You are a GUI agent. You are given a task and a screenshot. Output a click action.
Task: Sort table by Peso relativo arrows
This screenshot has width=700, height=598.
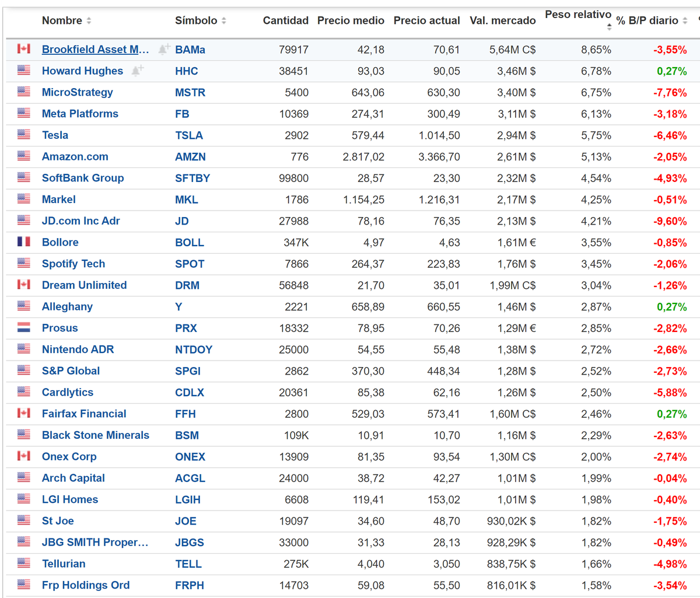pyautogui.click(x=609, y=27)
